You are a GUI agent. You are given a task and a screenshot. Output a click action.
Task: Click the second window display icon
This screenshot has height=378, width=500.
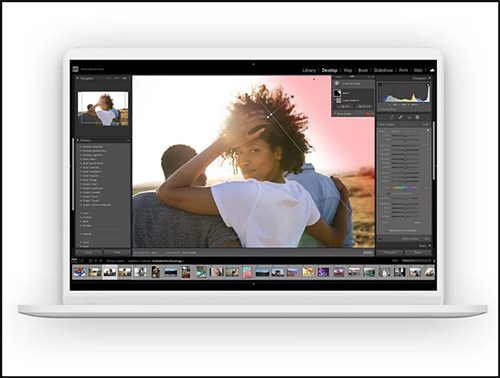[x=82, y=261]
